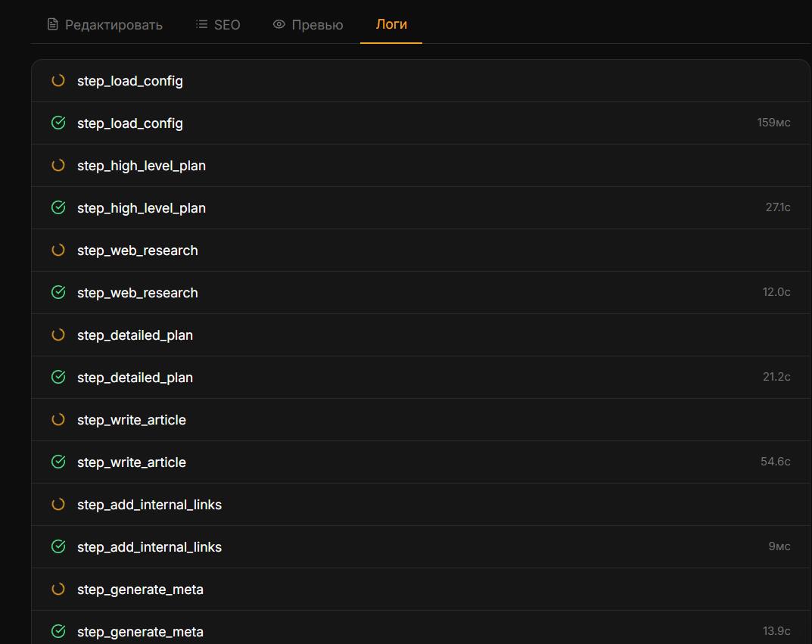Click the 13.9с duration value
Image resolution: width=812 pixels, height=644 pixels.
click(776, 632)
